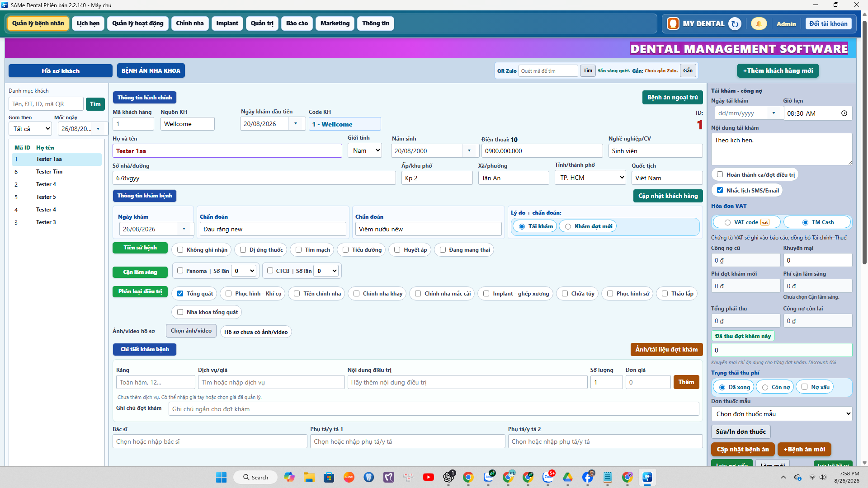Uncheck Nhắc lịch SMS/Email checkbox

coord(720,190)
